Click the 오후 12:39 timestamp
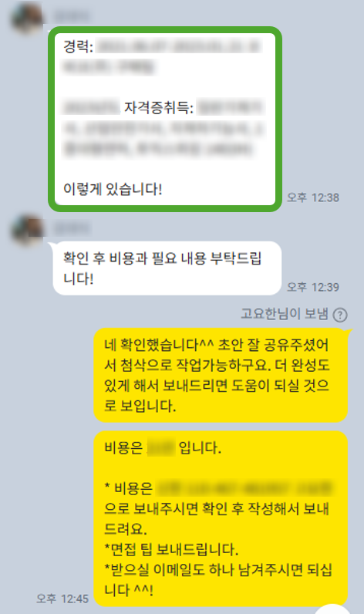This screenshot has width=364, height=614. (x=313, y=287)
